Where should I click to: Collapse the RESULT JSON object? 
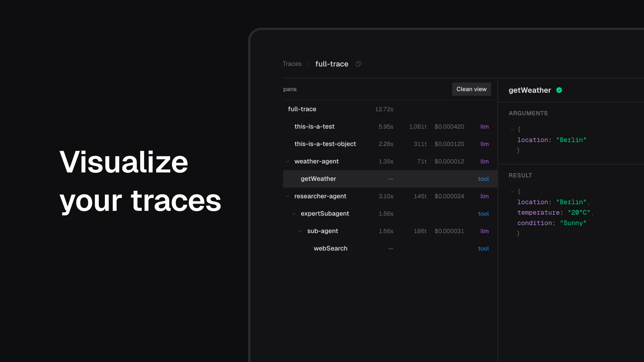click(x=513, y=191)
